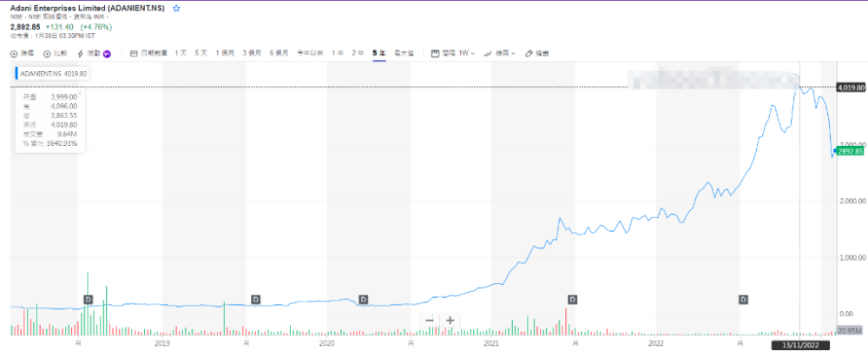
Task: Click dividend marker D in early 2018
Action: pos(88,300)
